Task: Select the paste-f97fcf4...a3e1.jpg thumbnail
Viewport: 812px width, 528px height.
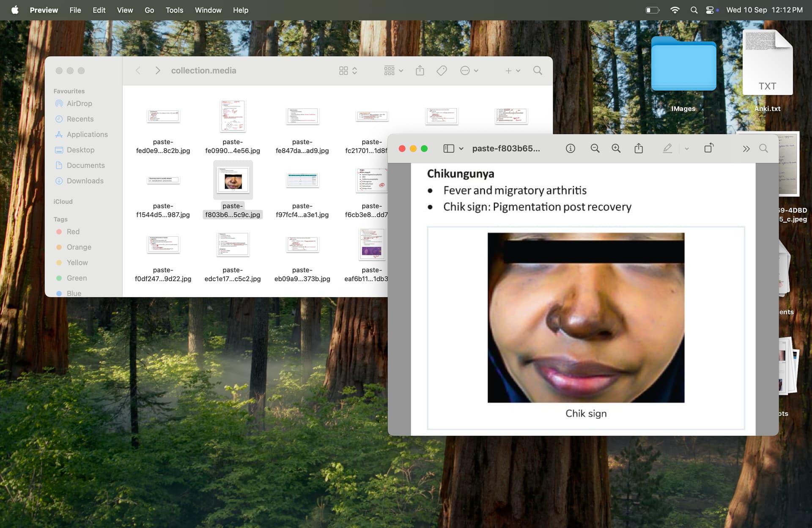Action: click(x=302, y=180)
